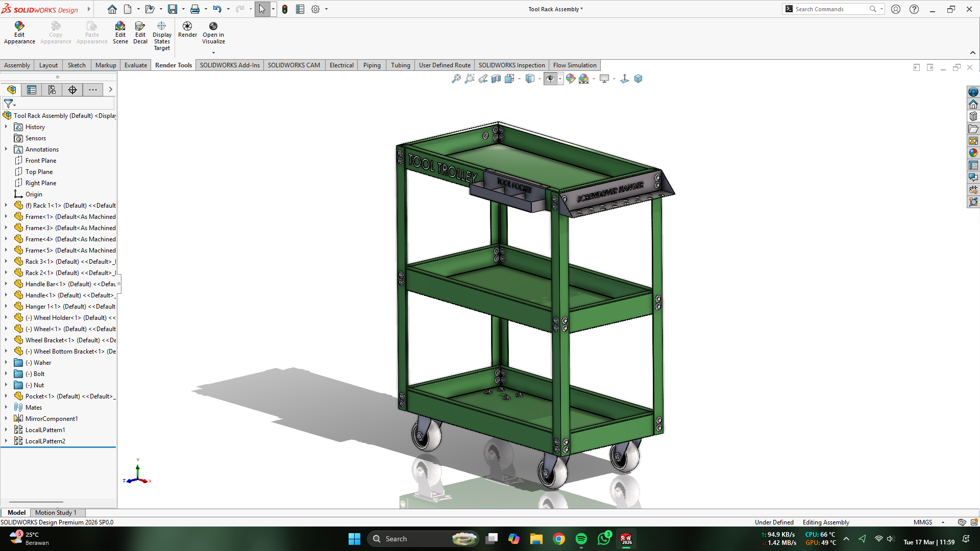Toggle Hide/Show Items eye button
The width and height of the screenshot is (980, 551).
(550, 79)
